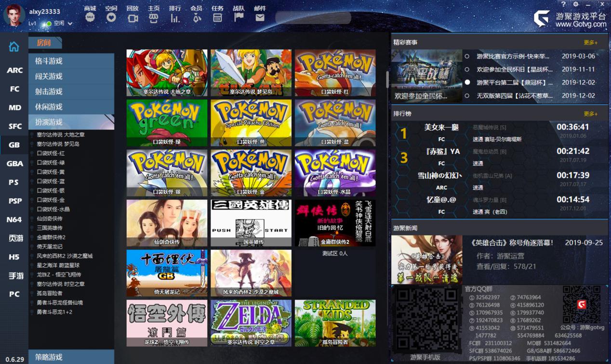This screenshot has height=364, width=611.
Task: Select the 星战杯 event radio dot
Action: point(467,69)
